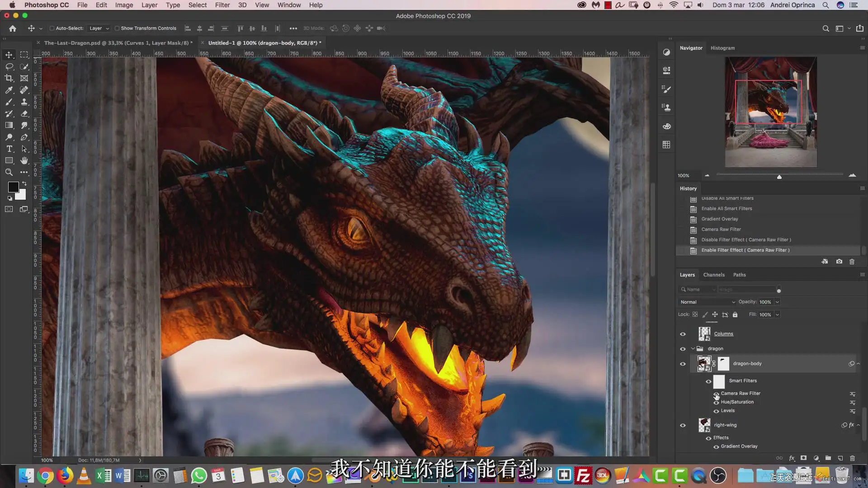
Task: Switch to the Channels tab
Action: 713,275
